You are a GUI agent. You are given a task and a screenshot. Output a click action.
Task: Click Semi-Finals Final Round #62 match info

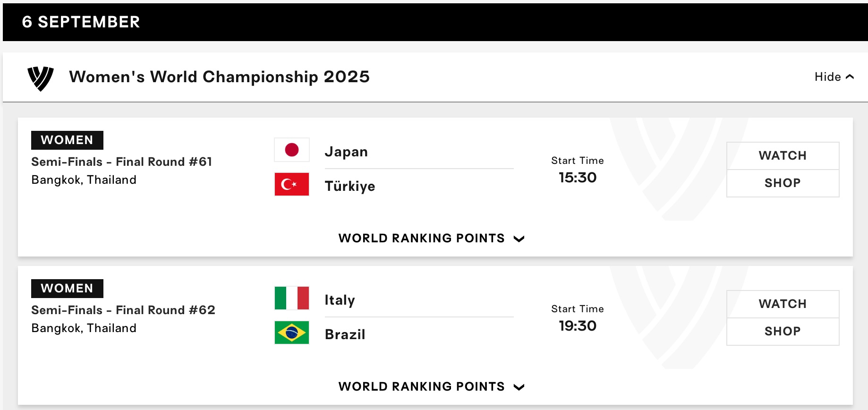click(x=123, y=310)
